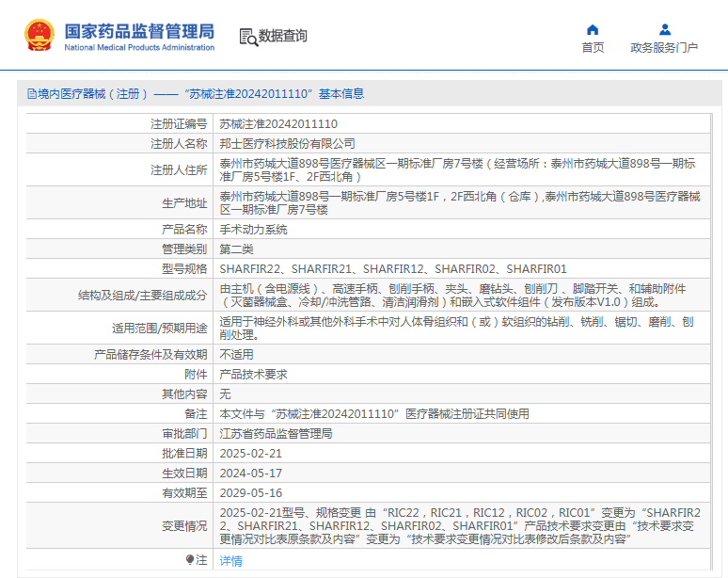The width and height of the screenshot is (728, 578).
Task: Click the 产品名称 label
Action: click(x=184, y=230)
